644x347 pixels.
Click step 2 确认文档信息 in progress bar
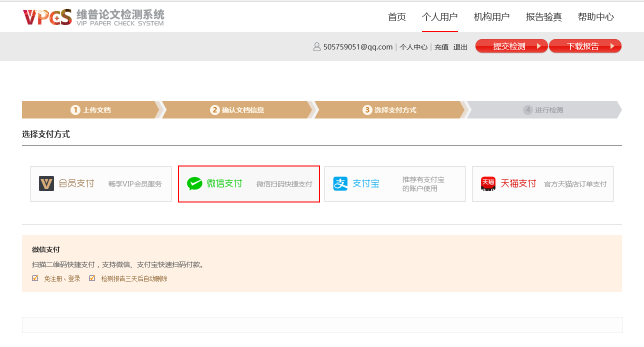click(x=237, y=110)
